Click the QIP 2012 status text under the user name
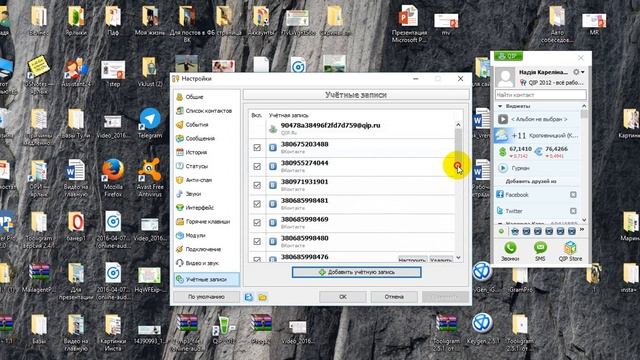This screenshot has height=360, width=640. [x=556, y=82]
